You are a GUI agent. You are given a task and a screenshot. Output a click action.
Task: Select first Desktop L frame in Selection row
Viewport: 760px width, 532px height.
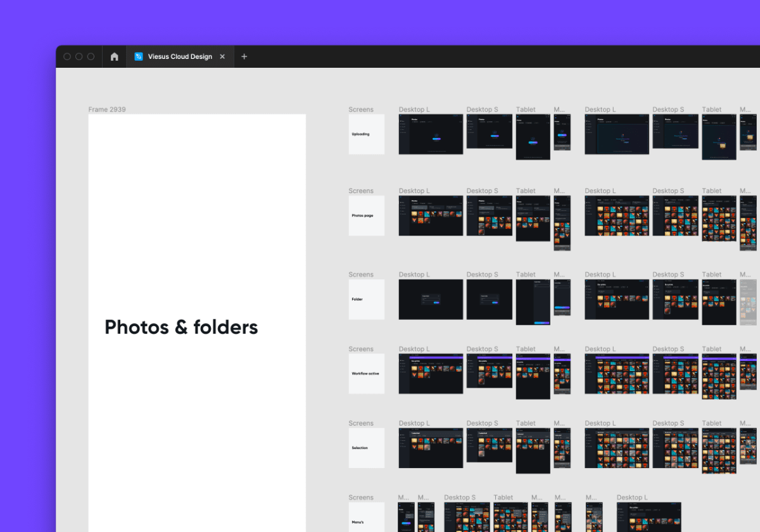coord(431,448)
